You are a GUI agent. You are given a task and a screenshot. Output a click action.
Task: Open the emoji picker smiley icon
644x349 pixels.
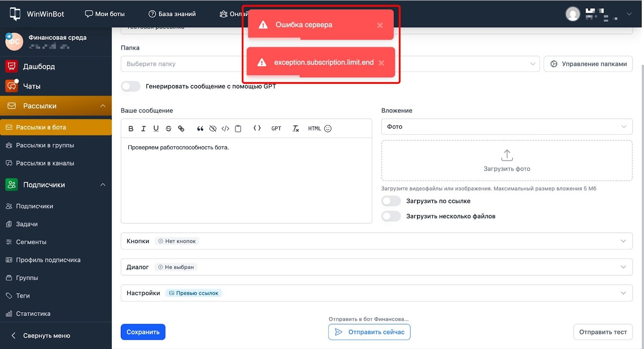(x=328, y=129)
